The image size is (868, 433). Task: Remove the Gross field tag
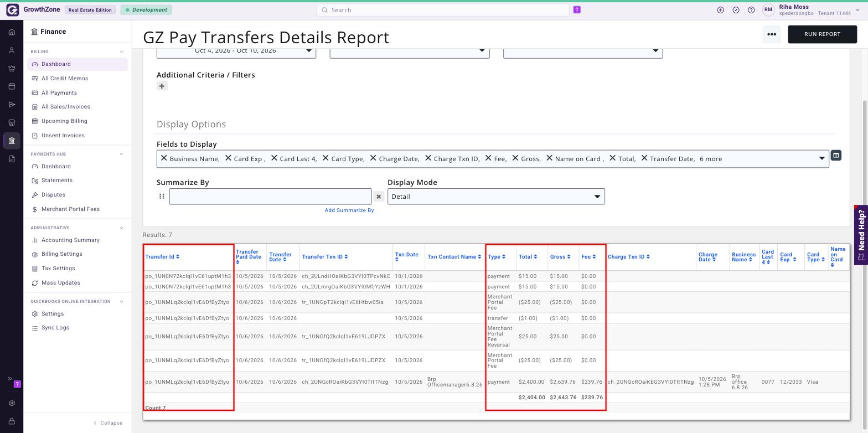pyautogui.click(x=515, y=158)
